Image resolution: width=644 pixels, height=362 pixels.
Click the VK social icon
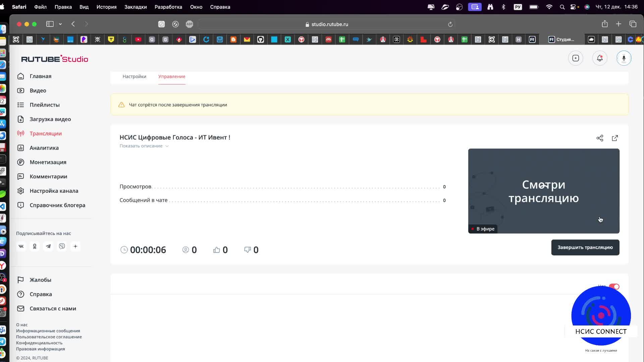(21, 246)
